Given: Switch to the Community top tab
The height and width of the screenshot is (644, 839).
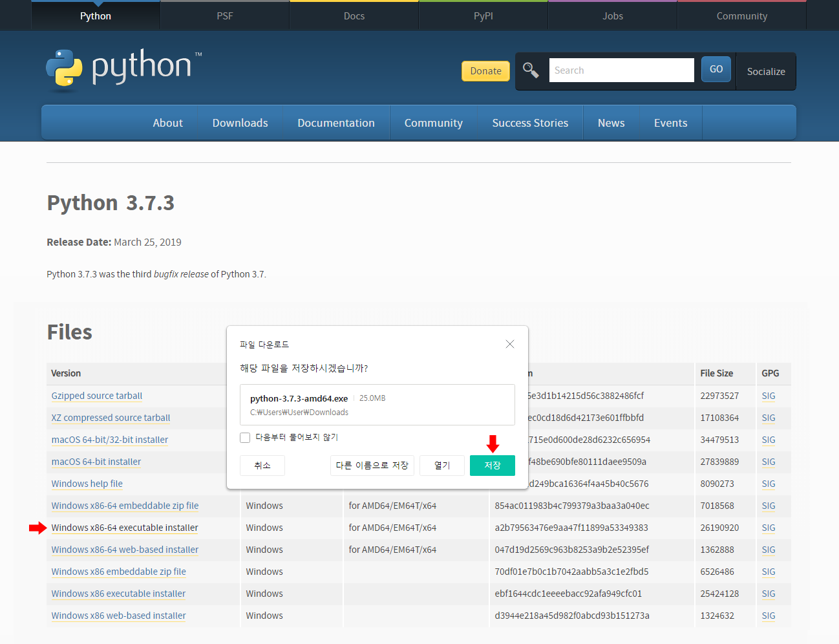Looking at the screenshot, I should coord(742,16).
